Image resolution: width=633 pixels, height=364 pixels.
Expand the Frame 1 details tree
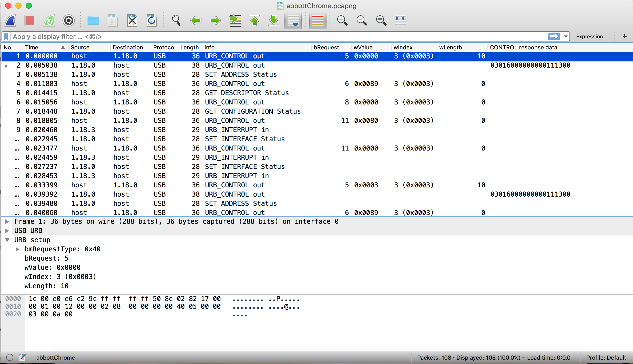[x=7, y=222]
